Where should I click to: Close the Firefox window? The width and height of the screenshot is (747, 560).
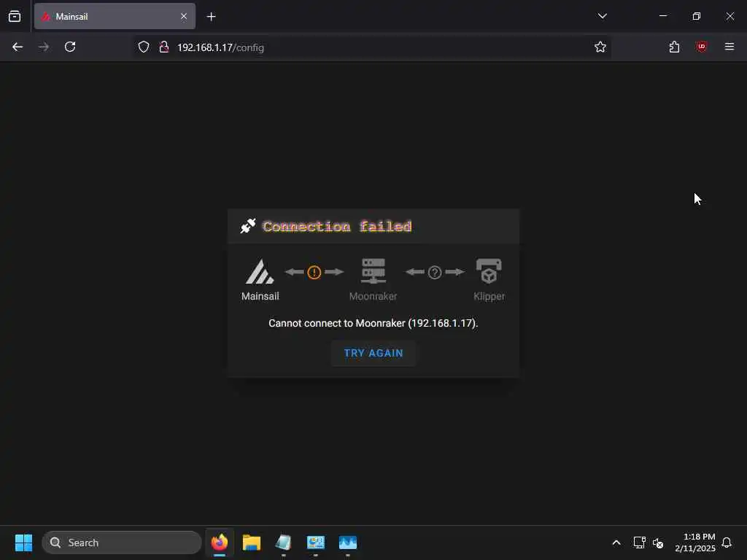[x=729, y=16]
